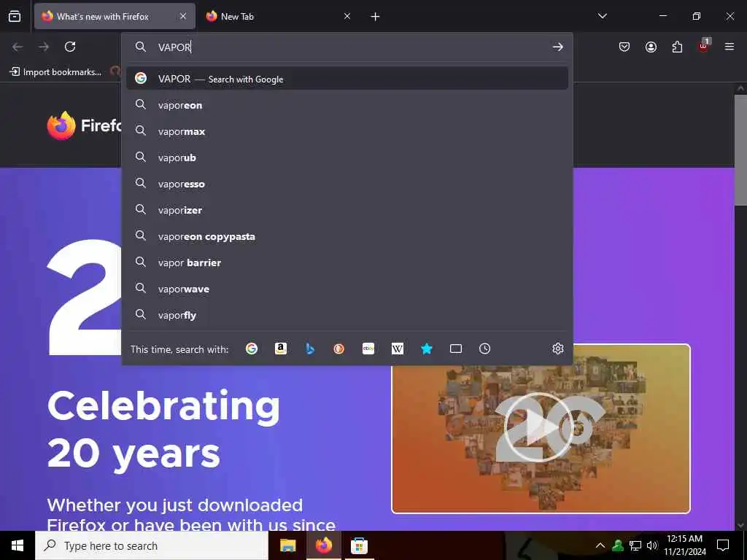Click the page vertical scrollbar thumb

(740, 149)
